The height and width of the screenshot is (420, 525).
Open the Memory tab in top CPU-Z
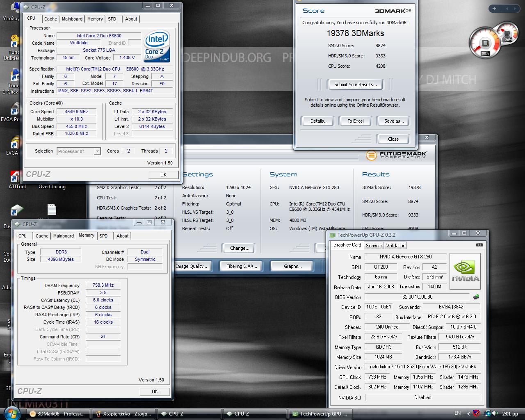pos(95,19)
